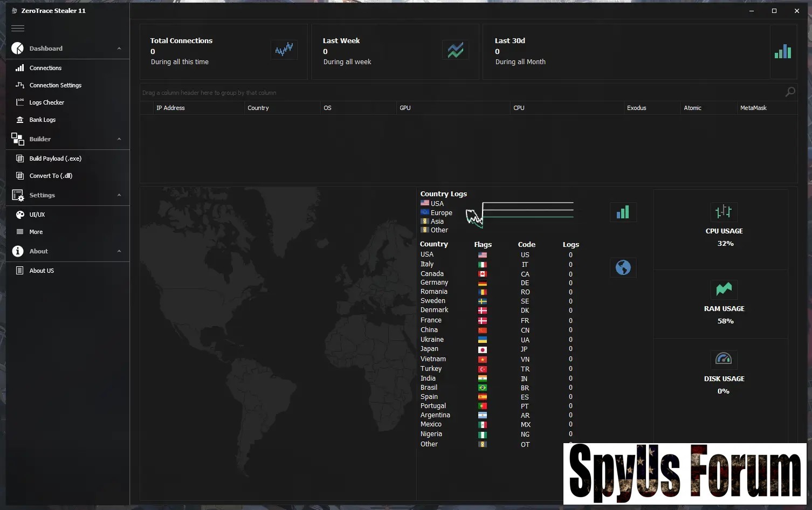The width and height of the screenshot is (812, 510).
Task: Click the Total Connections graph icon
Action: pos(284,50)
